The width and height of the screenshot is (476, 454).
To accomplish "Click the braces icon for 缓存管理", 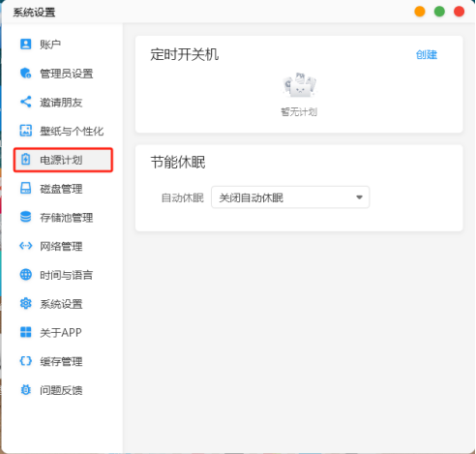I will [26, 361].
